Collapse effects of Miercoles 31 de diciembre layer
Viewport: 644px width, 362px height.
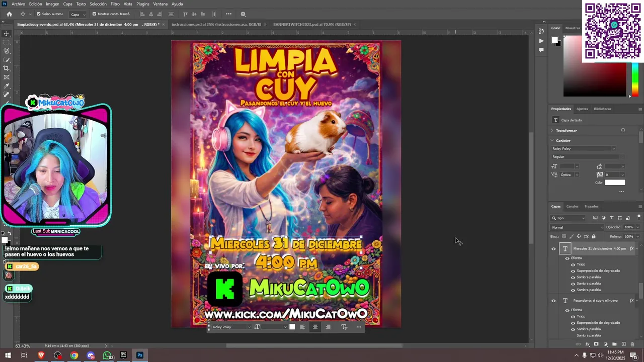[x=637, y=248]
